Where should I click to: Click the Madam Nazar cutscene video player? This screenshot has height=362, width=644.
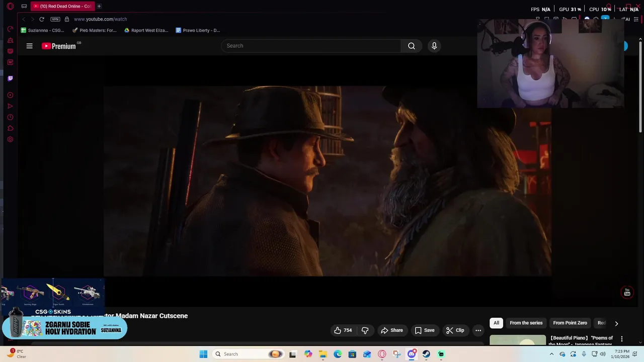(x=327, y=181)
